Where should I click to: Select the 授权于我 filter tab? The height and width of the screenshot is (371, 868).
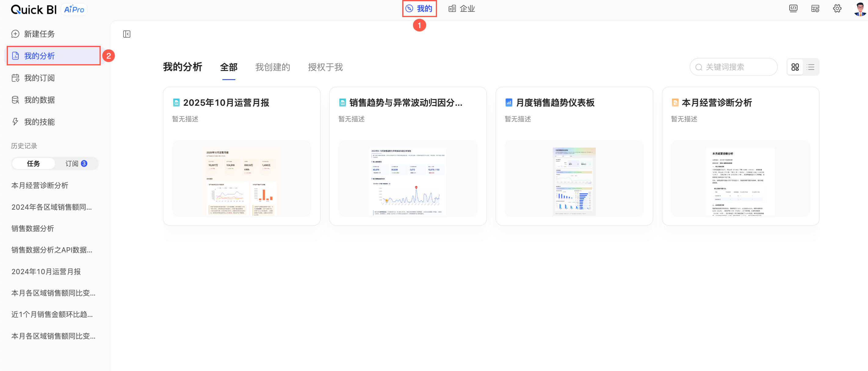click(x=325, y=67)
